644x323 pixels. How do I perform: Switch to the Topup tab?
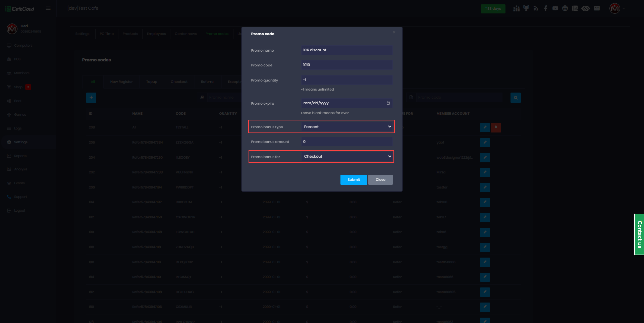pos(152,82)
